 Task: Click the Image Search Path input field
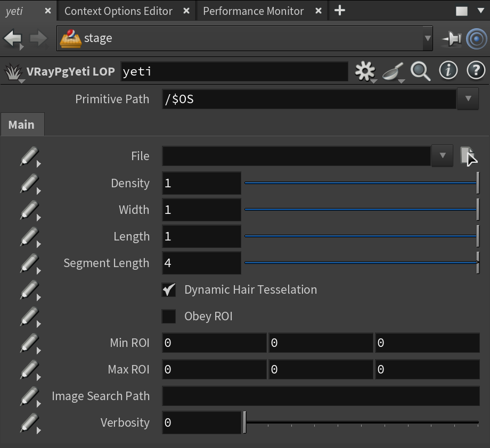tap(321, 396)
